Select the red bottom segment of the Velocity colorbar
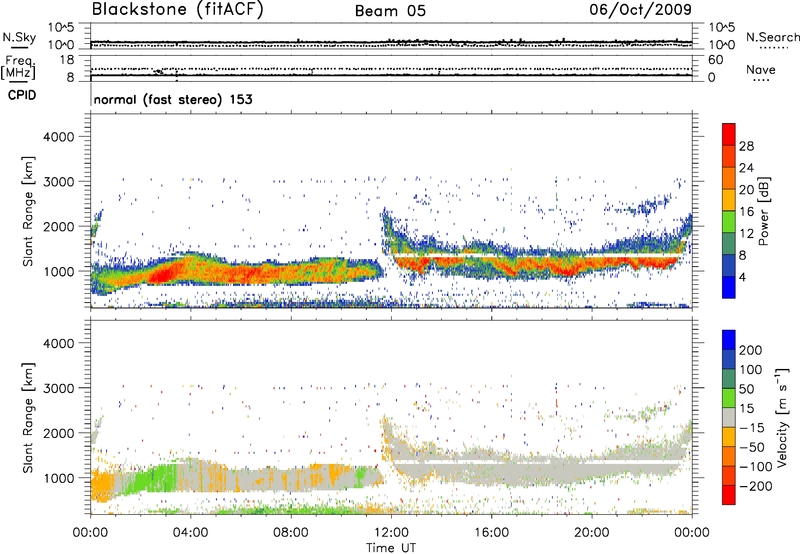Screen dimensions: 800x554 click(x=729, y=495)
